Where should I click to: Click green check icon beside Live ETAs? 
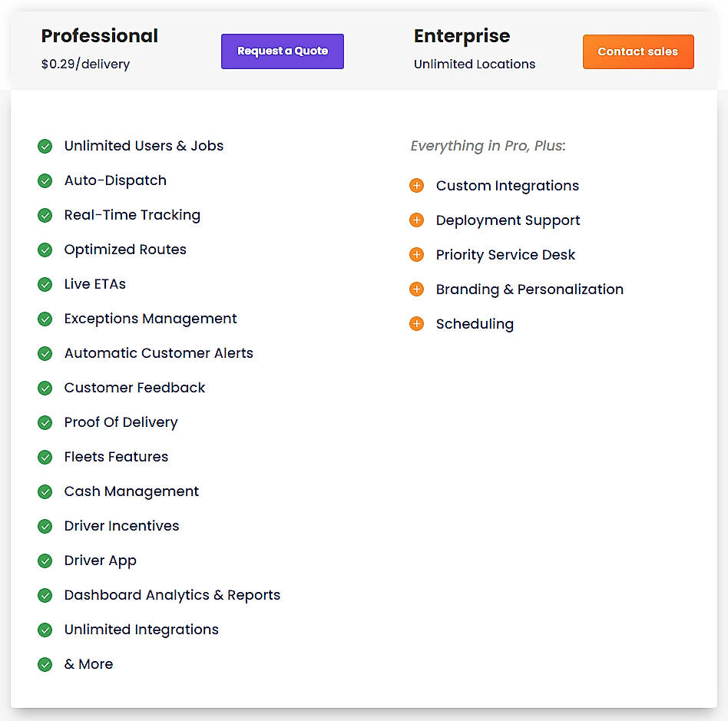(x=45, y=284)
